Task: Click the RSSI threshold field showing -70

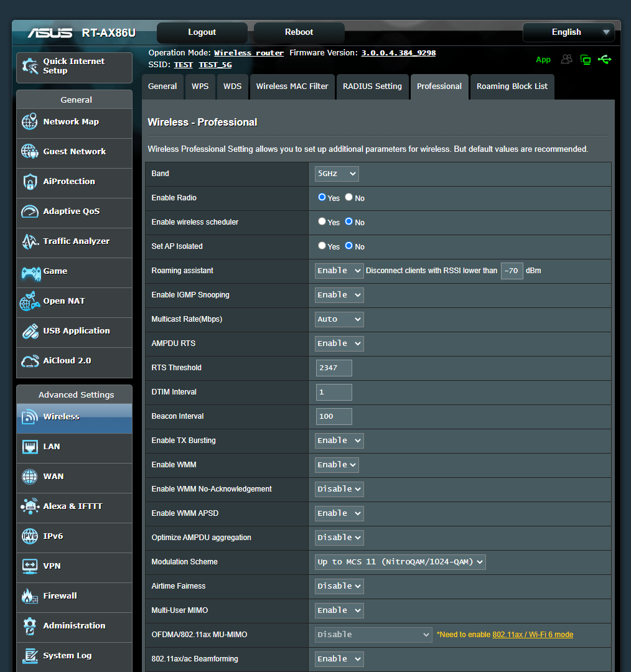Action: pos(512,271)
